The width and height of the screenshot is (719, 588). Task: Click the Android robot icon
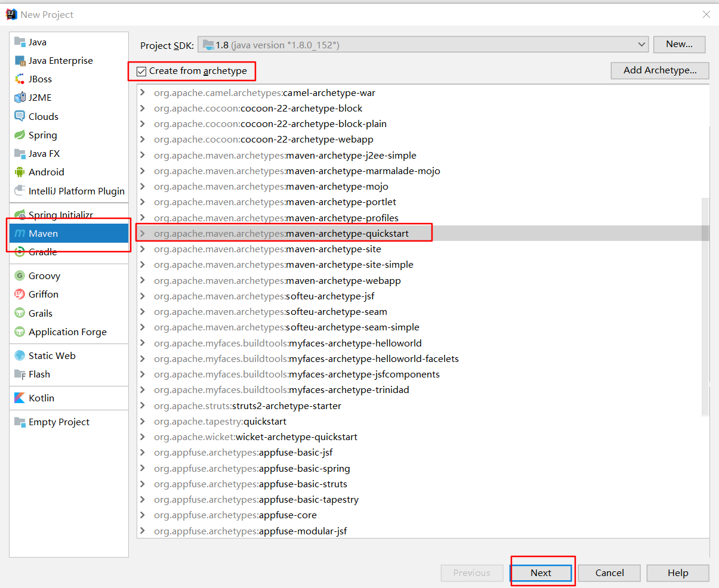20,172
